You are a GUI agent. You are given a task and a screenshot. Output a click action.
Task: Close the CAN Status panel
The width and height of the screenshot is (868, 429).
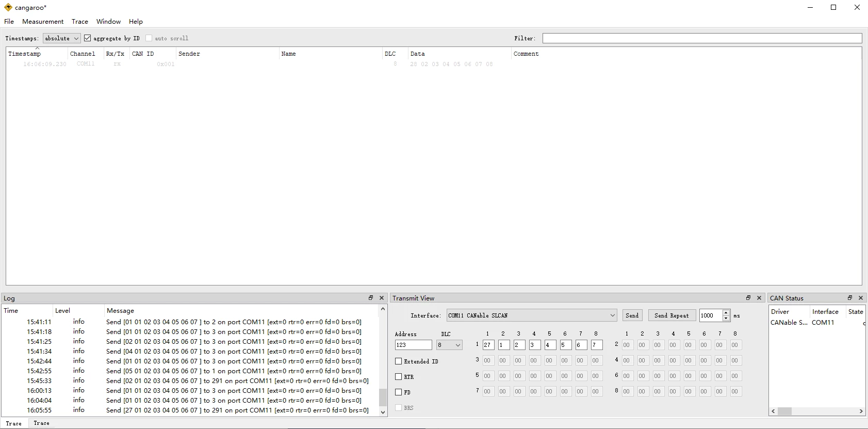tap(861, 298)
